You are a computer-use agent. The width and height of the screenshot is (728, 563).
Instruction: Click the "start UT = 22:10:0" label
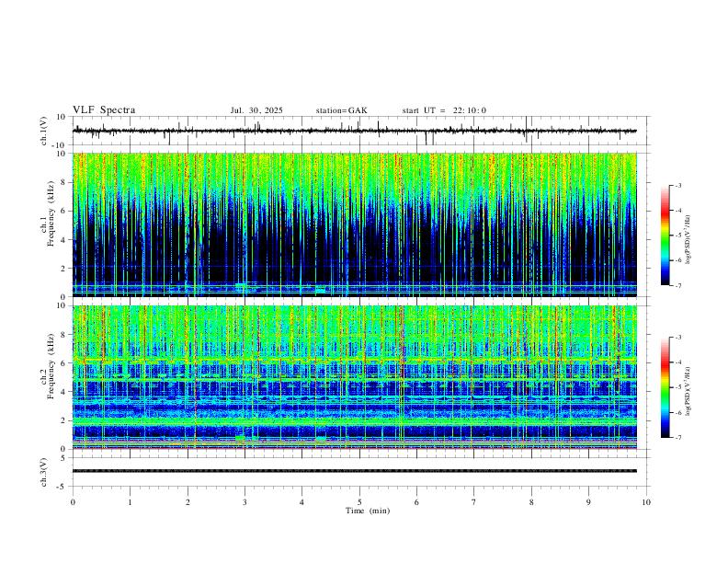coord(444,110)
